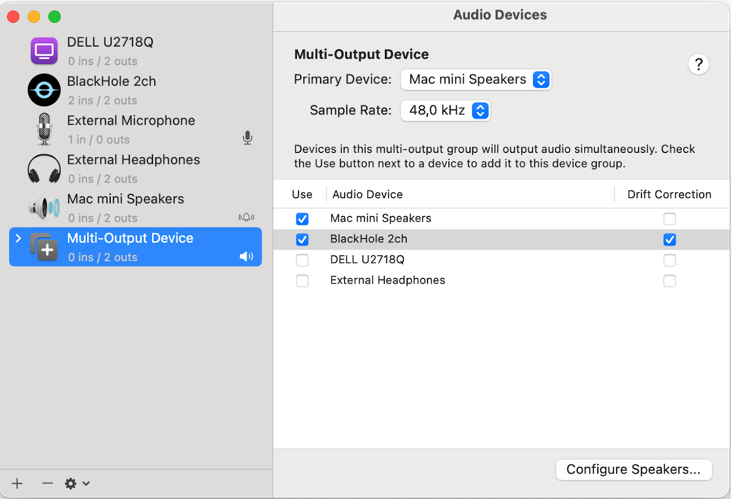Add a new device with plus button
731x499 pixels.
(17, 484)
